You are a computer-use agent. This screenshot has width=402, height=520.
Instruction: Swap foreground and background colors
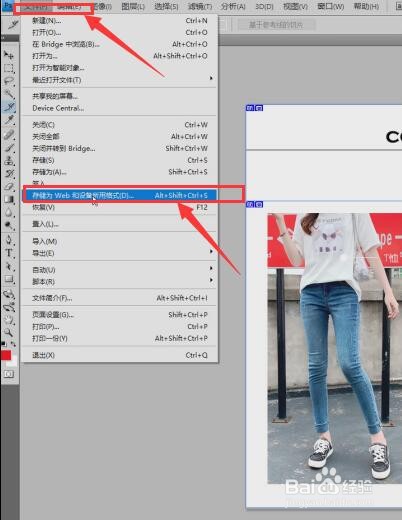click(x=13, y=344)
